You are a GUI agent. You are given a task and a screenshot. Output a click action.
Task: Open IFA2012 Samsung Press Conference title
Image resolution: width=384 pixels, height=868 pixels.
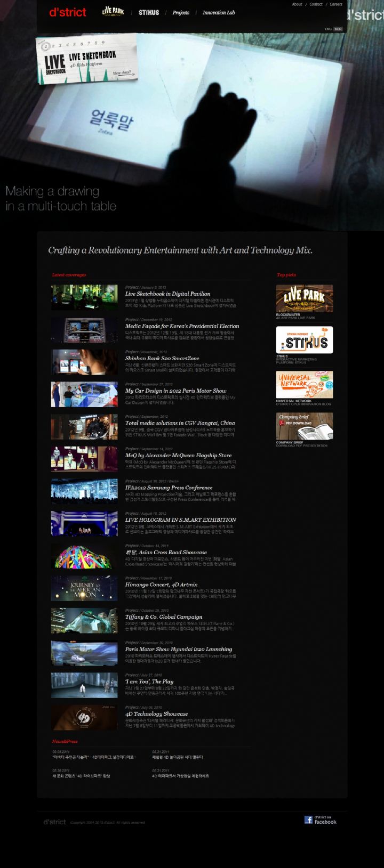[169, 488]
